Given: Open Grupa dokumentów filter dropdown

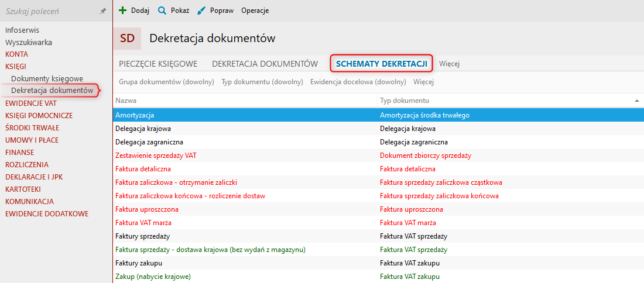Looking at the screenshot, I should click(x=166, y=82).
